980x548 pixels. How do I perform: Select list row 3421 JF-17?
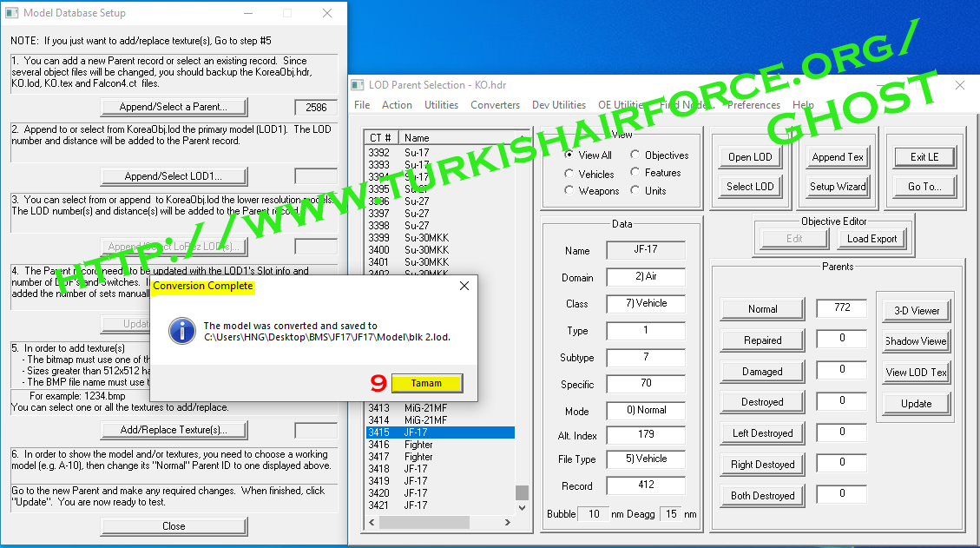440,505
